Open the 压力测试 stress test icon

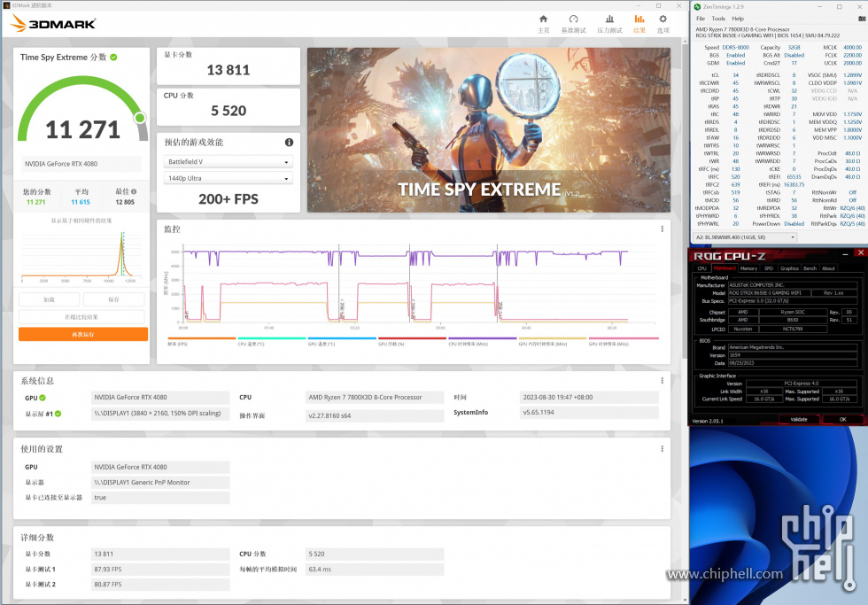pyautogui.click(x=609, y=19)
